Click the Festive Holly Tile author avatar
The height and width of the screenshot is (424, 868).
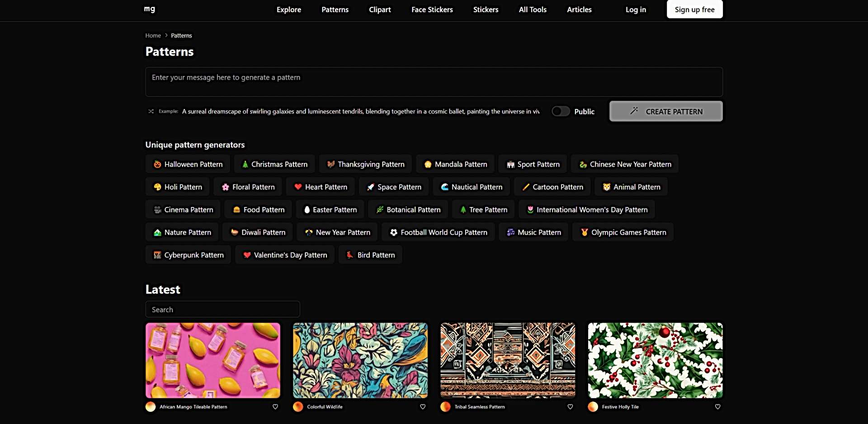593,407
